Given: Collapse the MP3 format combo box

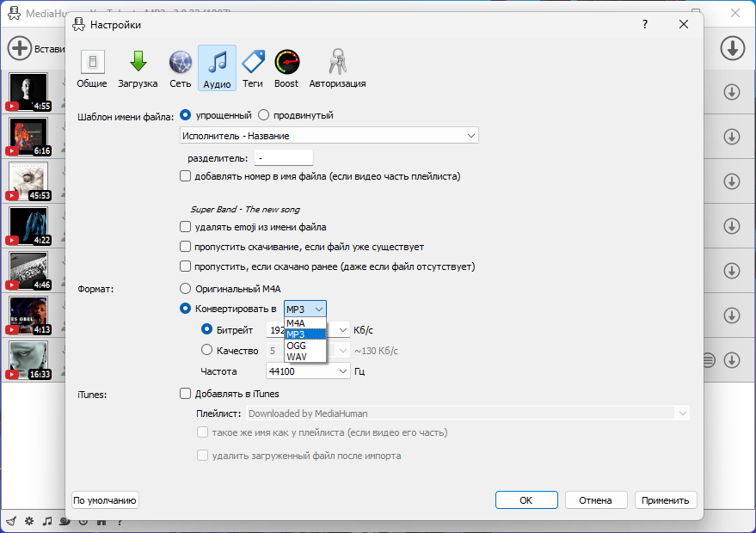Looking at the screenshot, I should (x=305, y=309).
